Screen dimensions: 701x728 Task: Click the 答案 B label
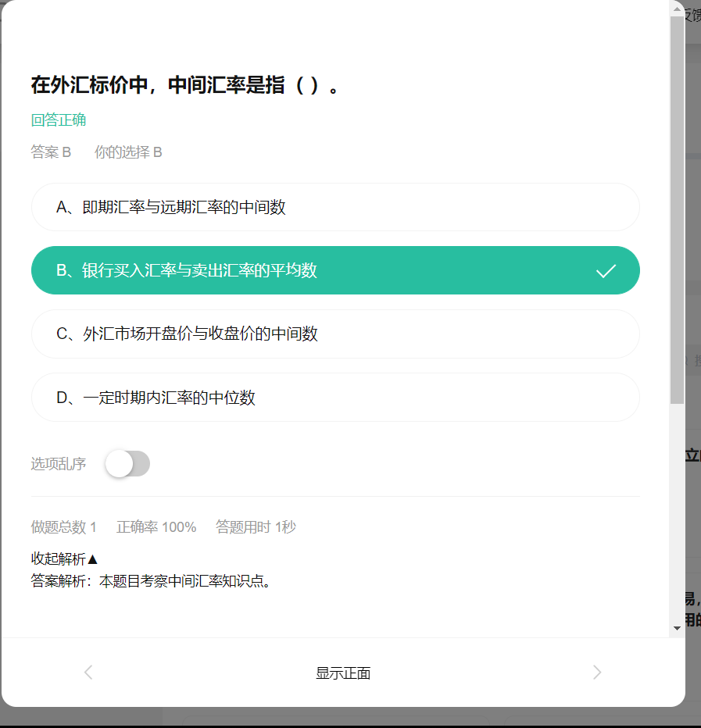(51, 152)
